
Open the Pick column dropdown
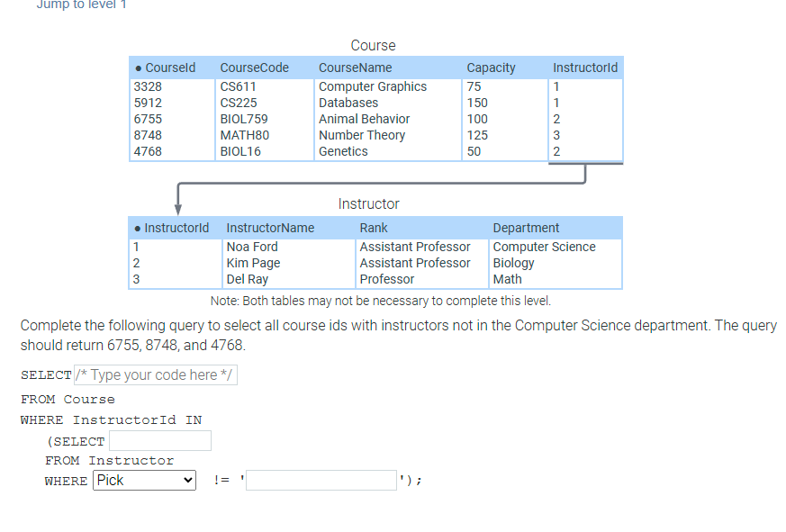click(144, 481)
